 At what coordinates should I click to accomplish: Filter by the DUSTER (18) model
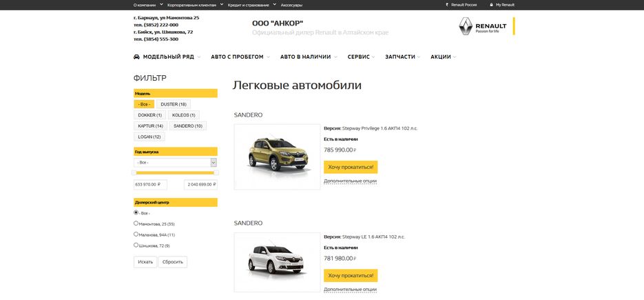[174, 104]
